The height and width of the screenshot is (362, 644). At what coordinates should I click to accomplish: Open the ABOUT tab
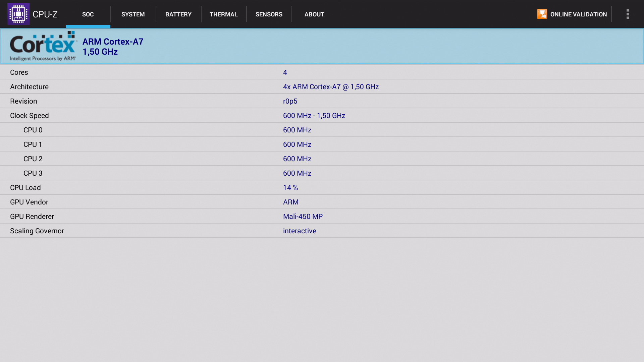[314, 14]
